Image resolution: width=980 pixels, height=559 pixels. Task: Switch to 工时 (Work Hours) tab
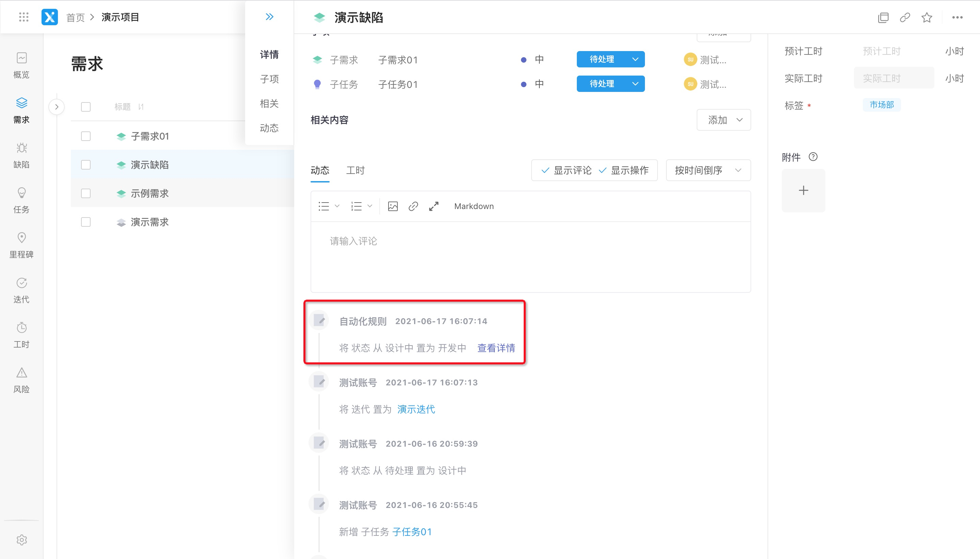(355, 170)
